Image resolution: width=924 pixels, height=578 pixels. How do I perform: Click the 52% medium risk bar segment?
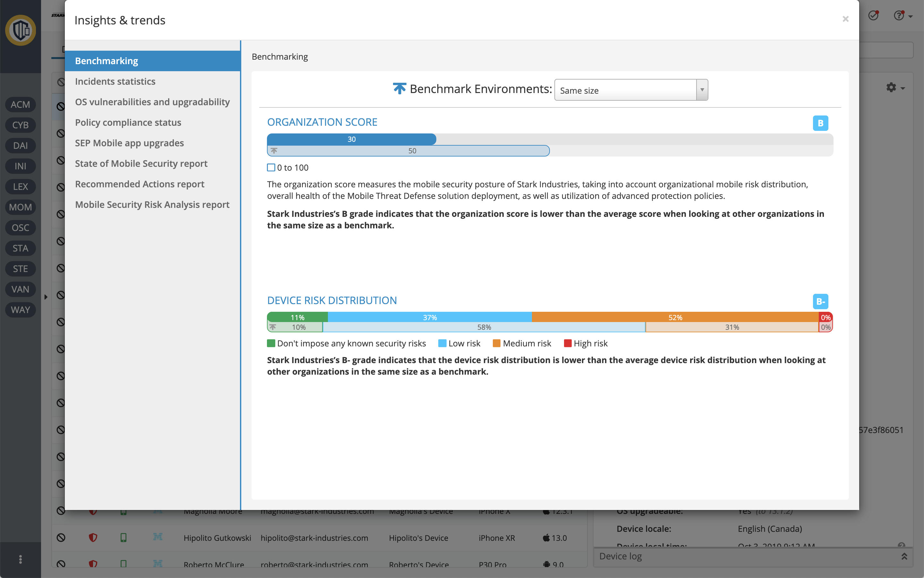coord(675,317)
